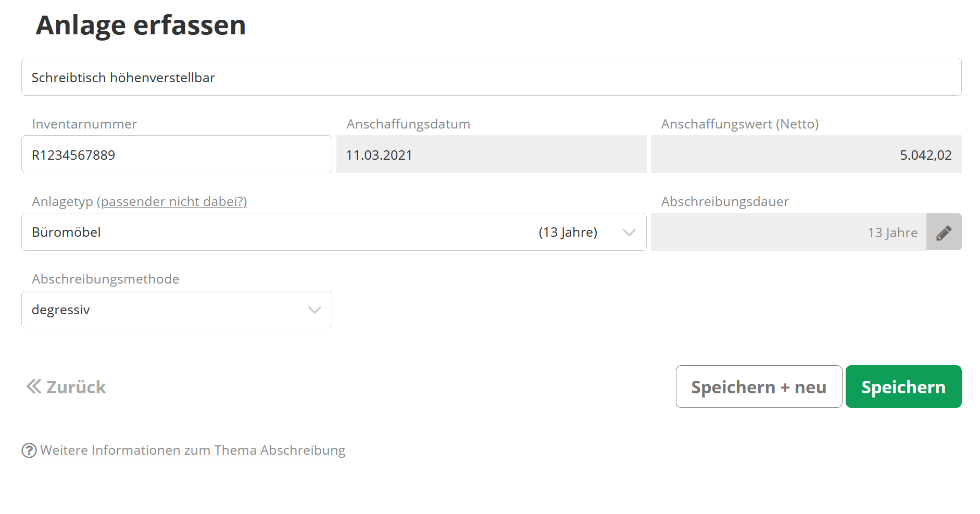Open Weitere Informationen zum Thema Abschreibung
The height and width of the screenshot is (514, 980).
193,450
